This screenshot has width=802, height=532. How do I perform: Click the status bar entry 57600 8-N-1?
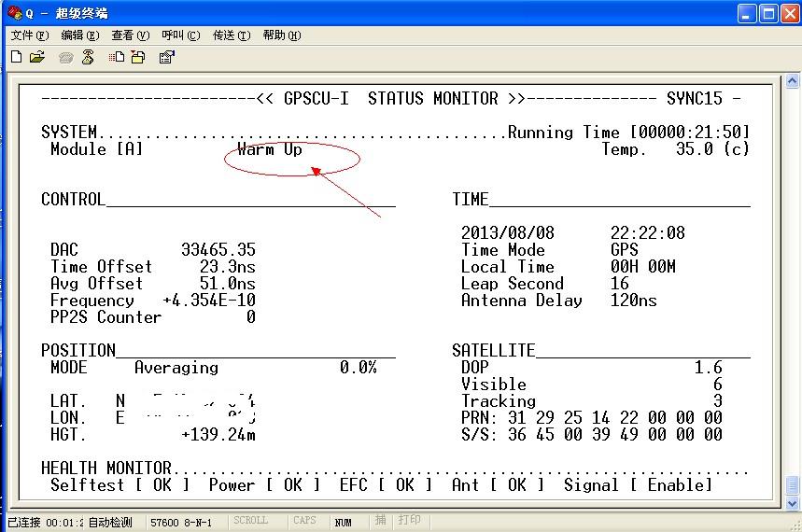(x=181, y=523)
